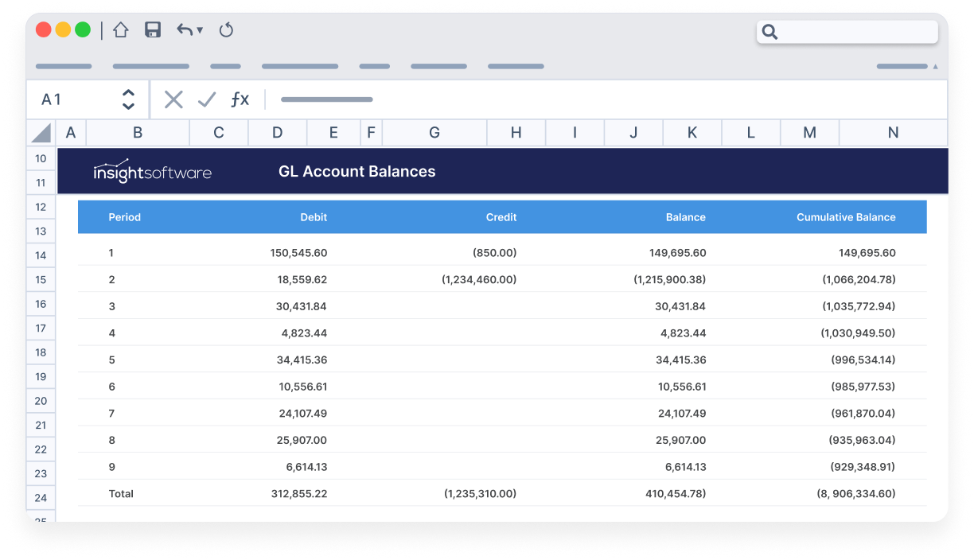Screen dimensions: 974x560
Task: Select all cells using the corner triangle
Action: (x=41, y=132)
